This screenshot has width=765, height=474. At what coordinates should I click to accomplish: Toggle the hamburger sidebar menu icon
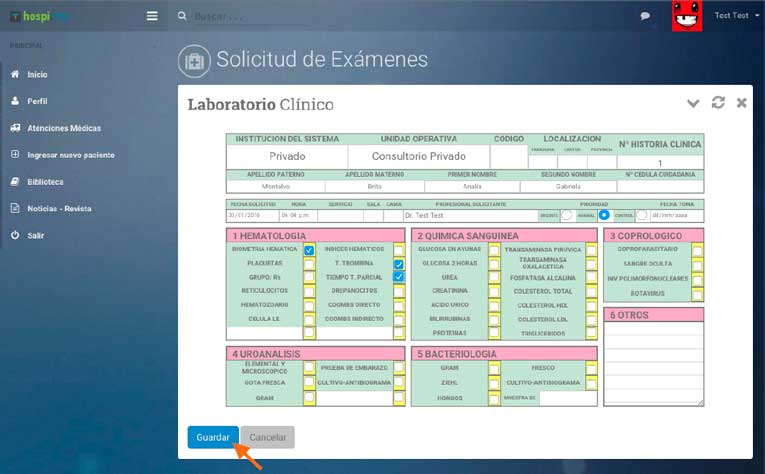(x=152, y=16)
